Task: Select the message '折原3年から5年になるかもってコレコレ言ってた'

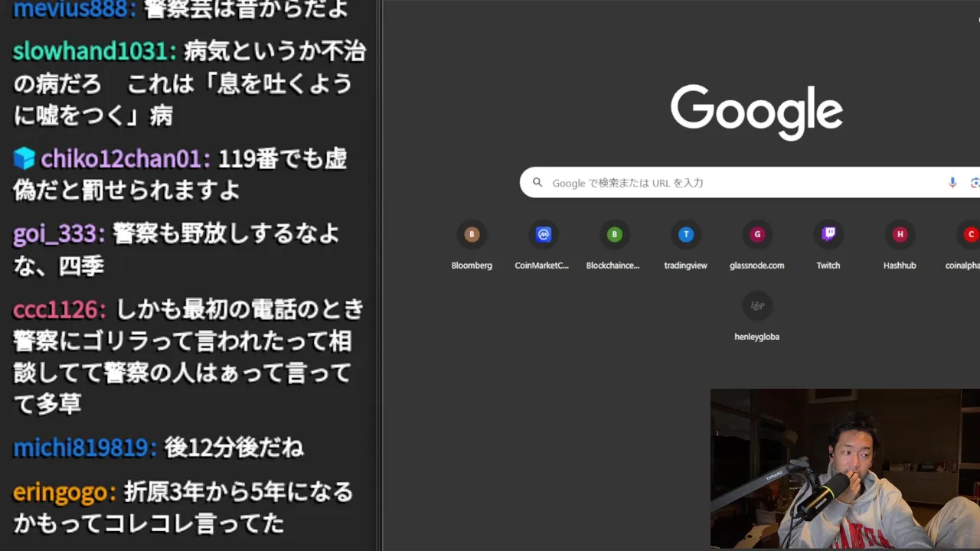Action: click(184, 507)
